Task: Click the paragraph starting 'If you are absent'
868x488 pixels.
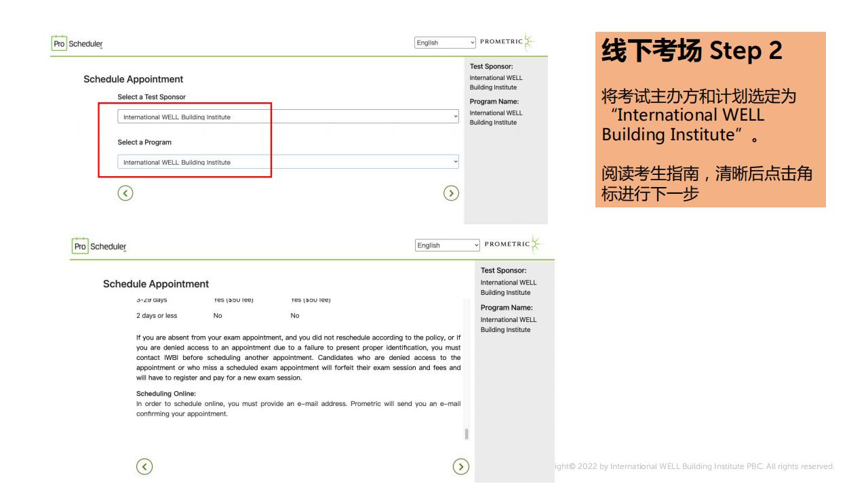Action: (x=298, y=358)
